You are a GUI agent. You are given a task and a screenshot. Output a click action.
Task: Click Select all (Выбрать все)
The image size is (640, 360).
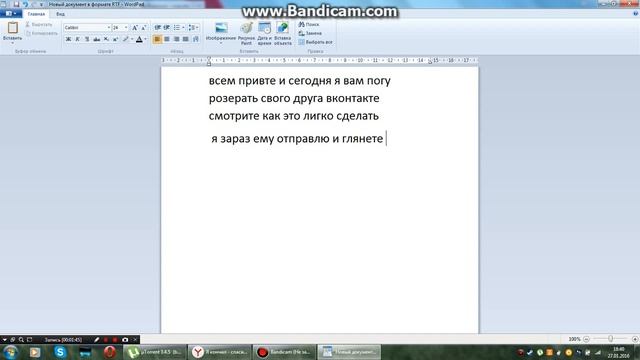pos(316,42)
